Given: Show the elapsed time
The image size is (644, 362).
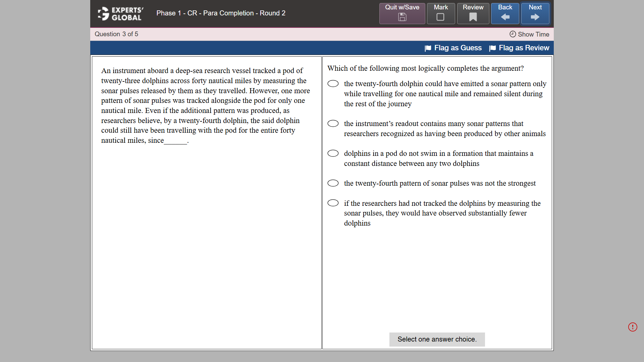Looking at the screenshot, I should 533,34.
